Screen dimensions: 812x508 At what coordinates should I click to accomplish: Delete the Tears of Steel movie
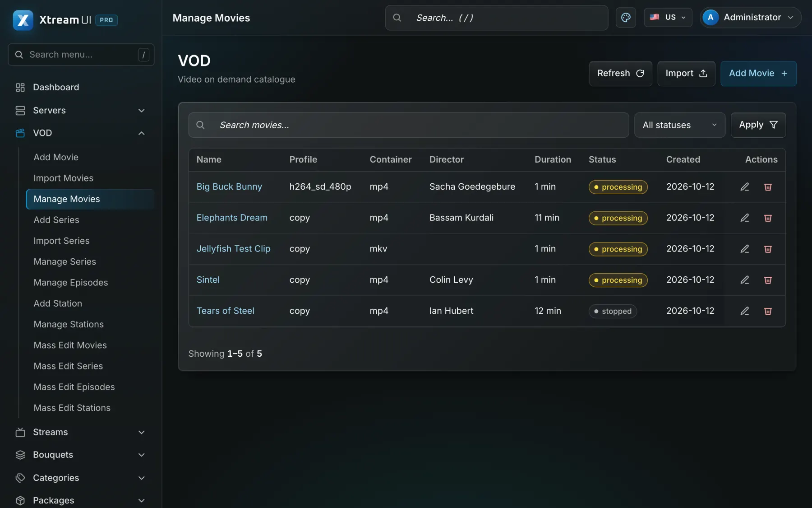click(768, 311)
